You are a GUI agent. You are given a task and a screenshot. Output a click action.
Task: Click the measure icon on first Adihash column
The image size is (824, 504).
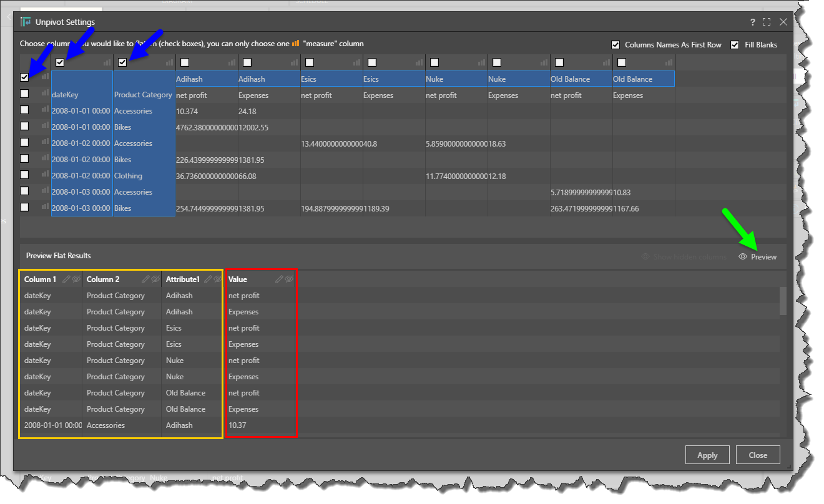pyautogui.click(x=232, y=62)
